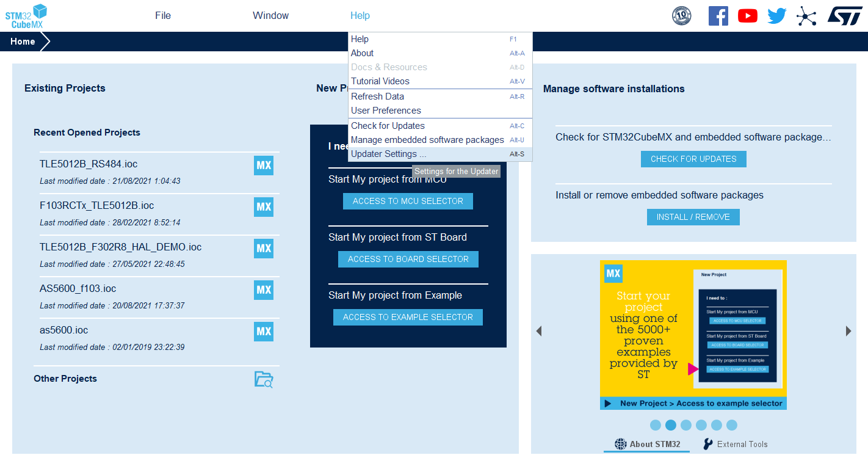Click the MX badge on the banner
Viewport: 868px width, 466px height.
click(x=613, y=274)
